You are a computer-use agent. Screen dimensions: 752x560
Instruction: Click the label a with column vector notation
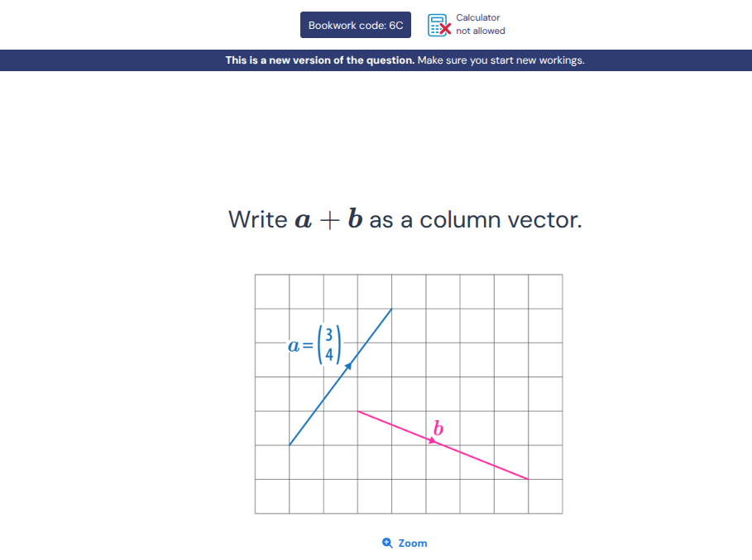click(x=315, y=345)
